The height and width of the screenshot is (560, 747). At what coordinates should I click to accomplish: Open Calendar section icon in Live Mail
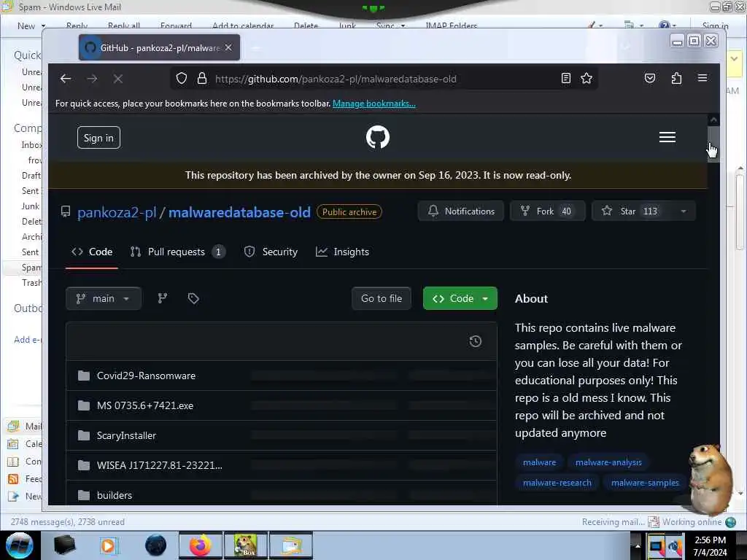coord(13,444)
